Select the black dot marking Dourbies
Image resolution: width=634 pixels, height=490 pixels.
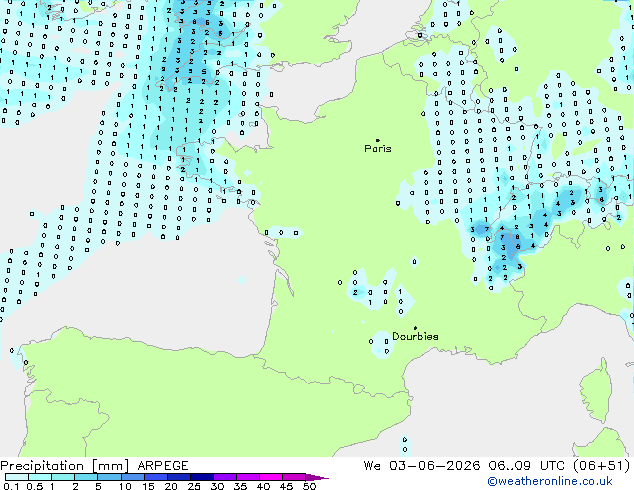415,328
